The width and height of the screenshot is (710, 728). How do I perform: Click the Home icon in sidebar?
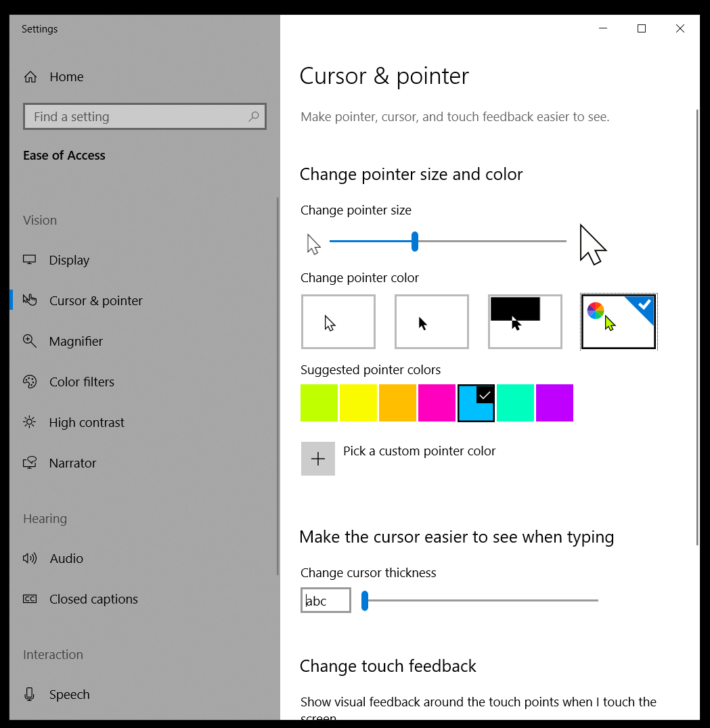coord(30,77)
